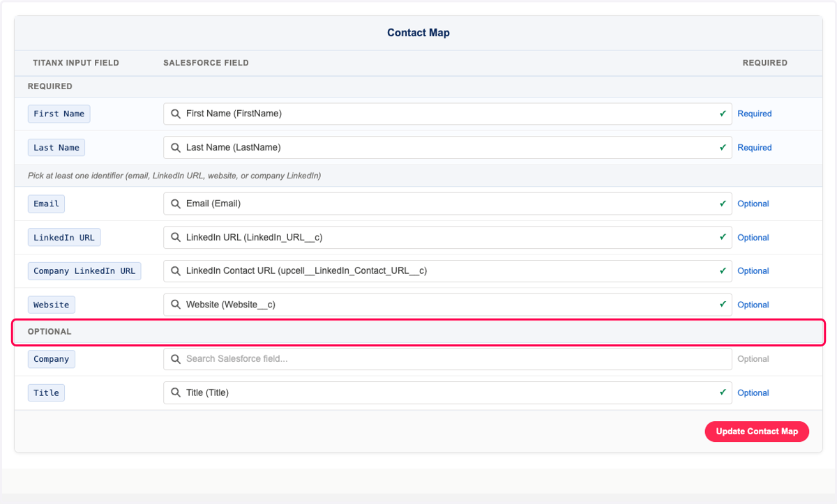The height and width of the screenshot is (504, 837).
Task: Click the TITANX INPUT FIELD column header
Action: tap(76, 63)
